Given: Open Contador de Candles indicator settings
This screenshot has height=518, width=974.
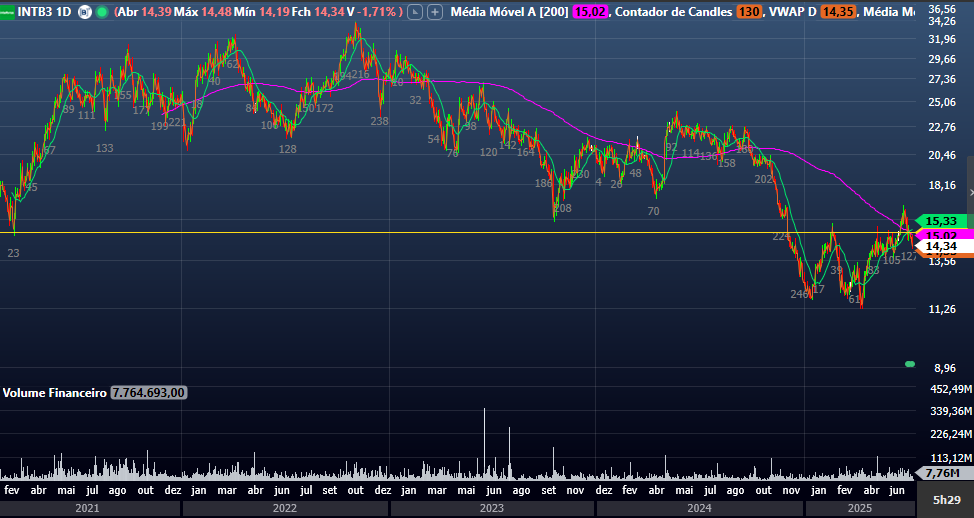Looking at the screenshot, I should [673, 12].
